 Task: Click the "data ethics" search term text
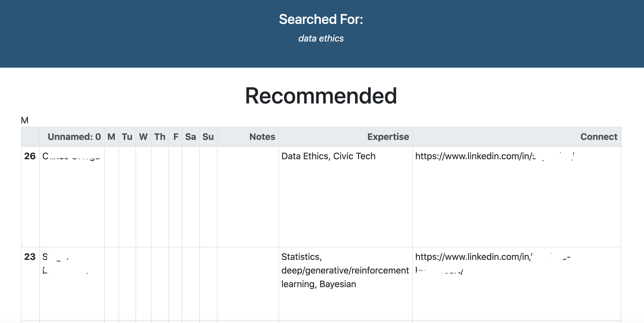(x=321, y=38)
